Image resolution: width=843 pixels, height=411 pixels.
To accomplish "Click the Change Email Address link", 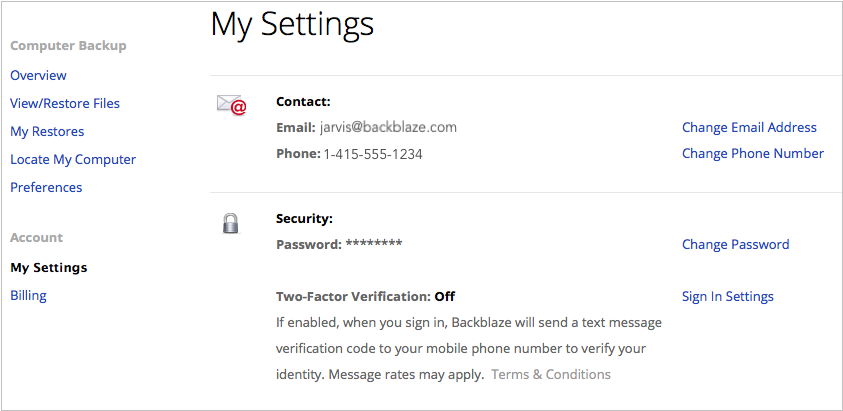I will tap(749, 127).
